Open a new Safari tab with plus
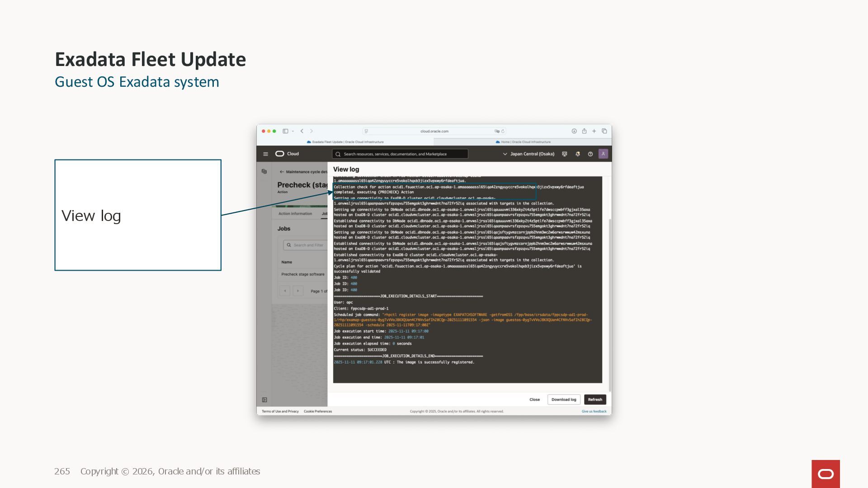This screenshot has height=488, width=868. click(x=594, y=131)
